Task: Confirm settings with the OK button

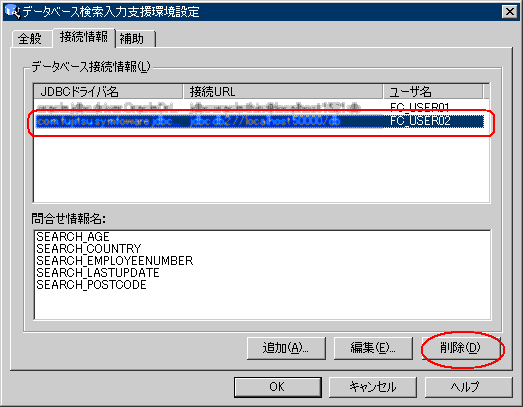Action: click(278, 387)
